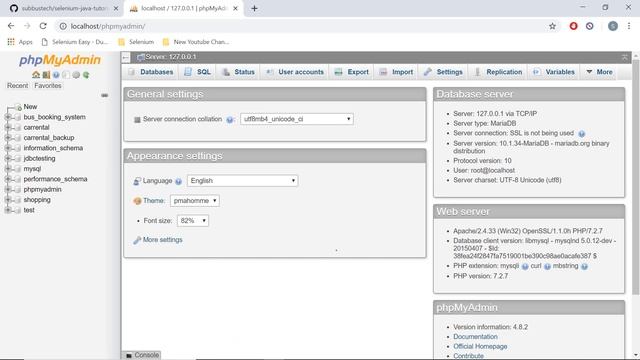Viewport: 640px width, 360px height.
Task: Open Chrome three-dot menu
Action: 629,26
